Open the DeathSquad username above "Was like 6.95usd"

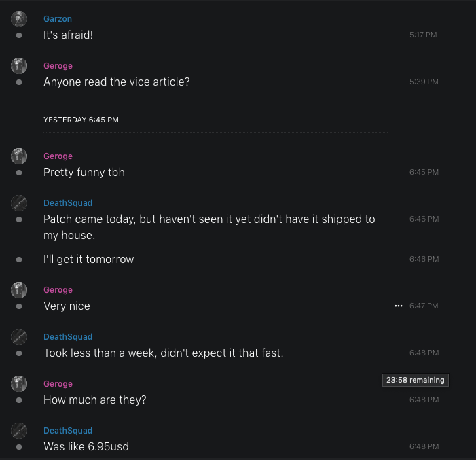click(68, 431)
